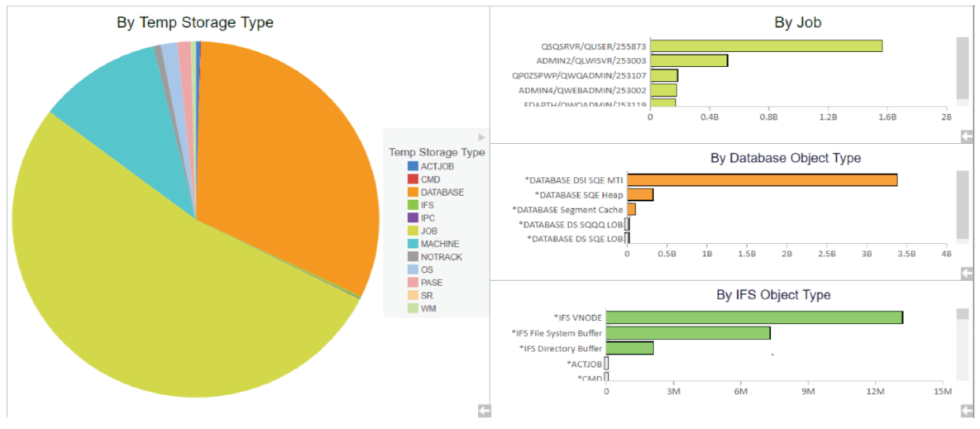This screenshot has width=980, height=429.
Task: Click back arrow in By IFS Object Type
Action: tap(967, 411)
